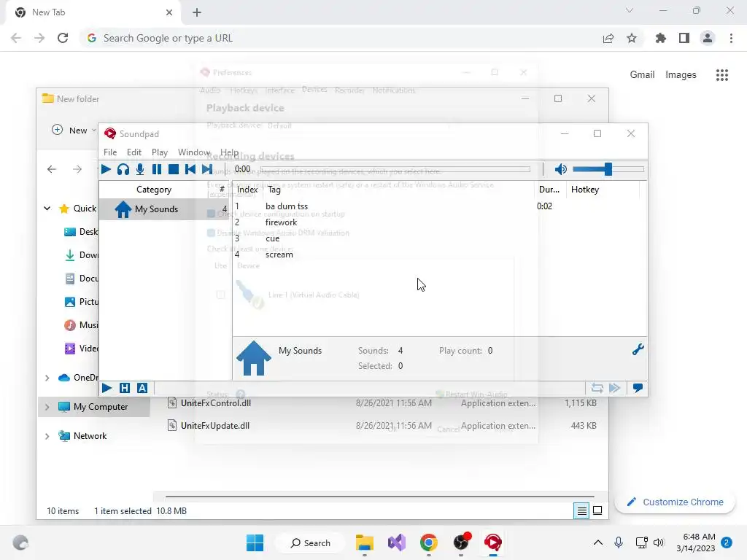Open the Window menu in Soundpad
The height and width of the screenshot is (560, 747).
[194, 152]
